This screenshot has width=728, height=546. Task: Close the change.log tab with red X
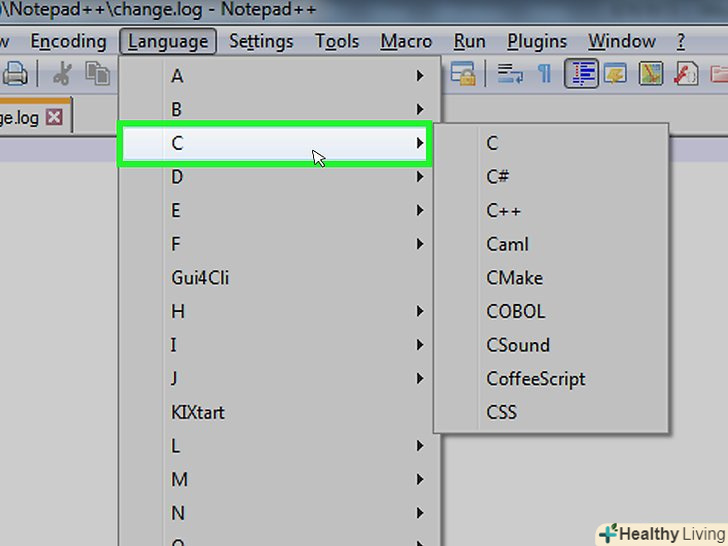(54, 117)
